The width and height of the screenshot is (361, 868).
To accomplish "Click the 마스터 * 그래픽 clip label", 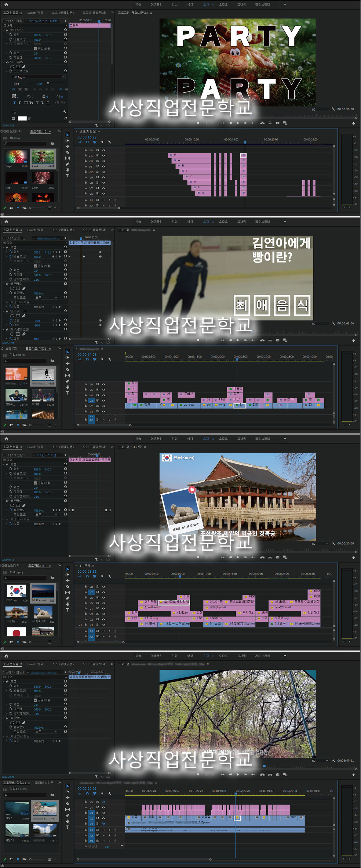I will pyautogui.click(x=13, y=21).
